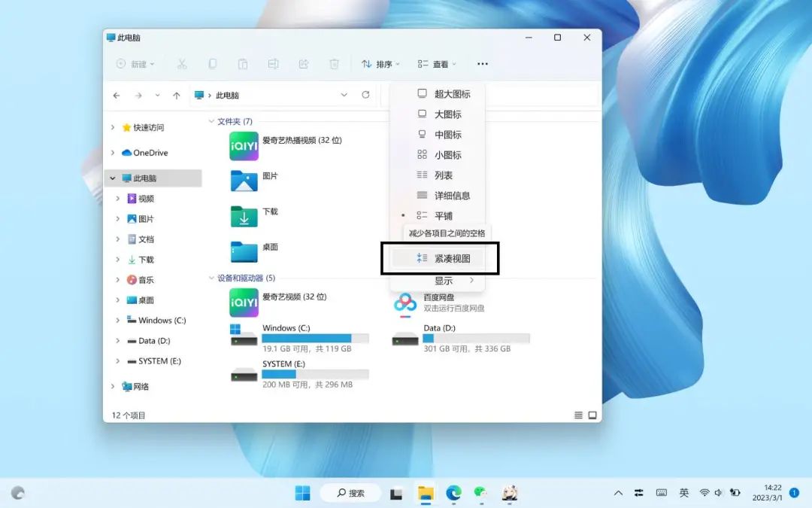Click the Delete trash icon in the toolbar

(333, 63)
